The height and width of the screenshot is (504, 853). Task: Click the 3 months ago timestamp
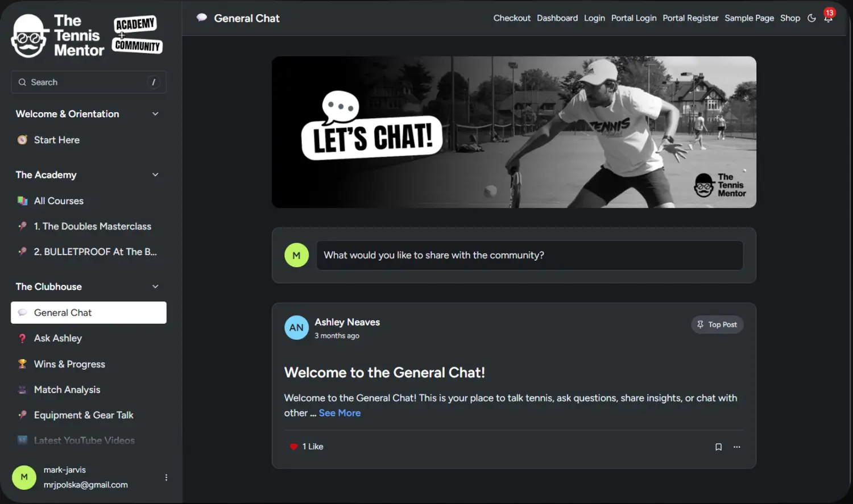337,336
